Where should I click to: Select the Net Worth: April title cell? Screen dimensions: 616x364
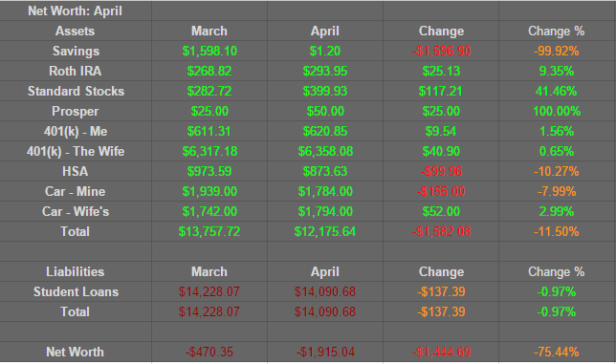75,11
